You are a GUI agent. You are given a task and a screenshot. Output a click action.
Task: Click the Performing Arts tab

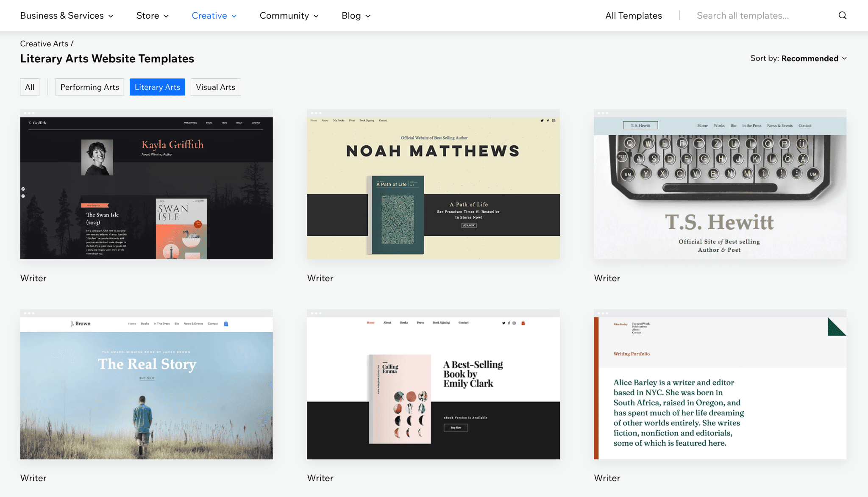pyautogui.click(x=89, y=86)
